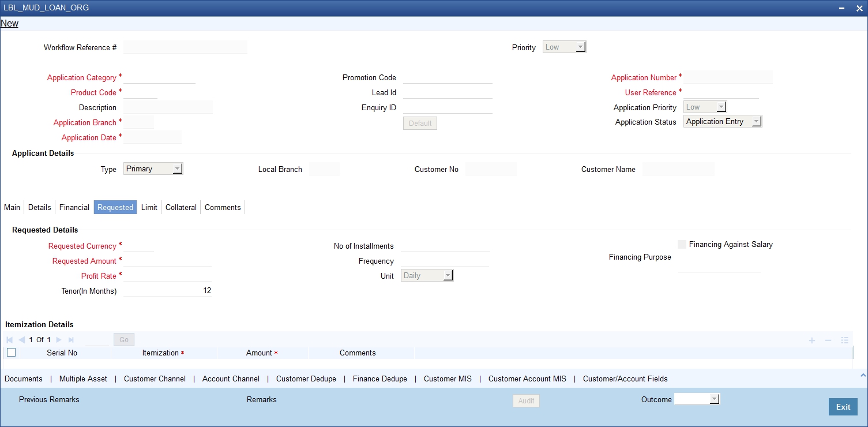The width and height of the screenshot is (868, 427).
Task: Switch to the Comments tab
Action: pos(223,207)
